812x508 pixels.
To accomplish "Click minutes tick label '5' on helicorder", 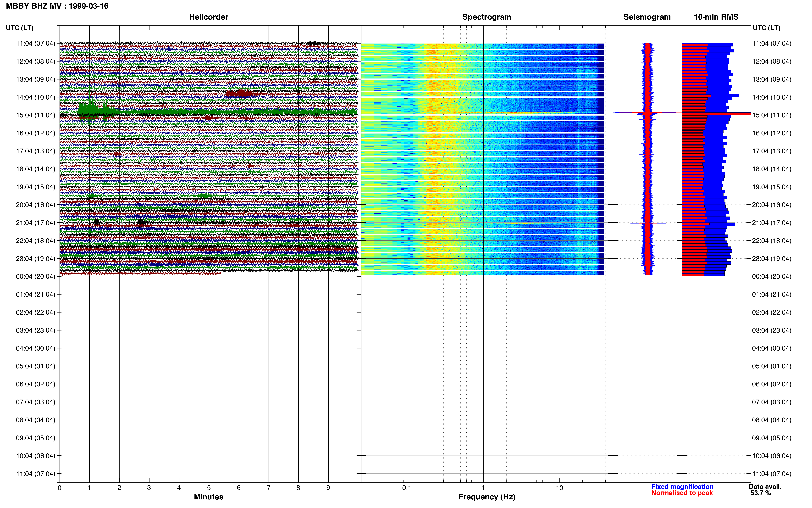I will pyautogui.click(x=209, y=488).
